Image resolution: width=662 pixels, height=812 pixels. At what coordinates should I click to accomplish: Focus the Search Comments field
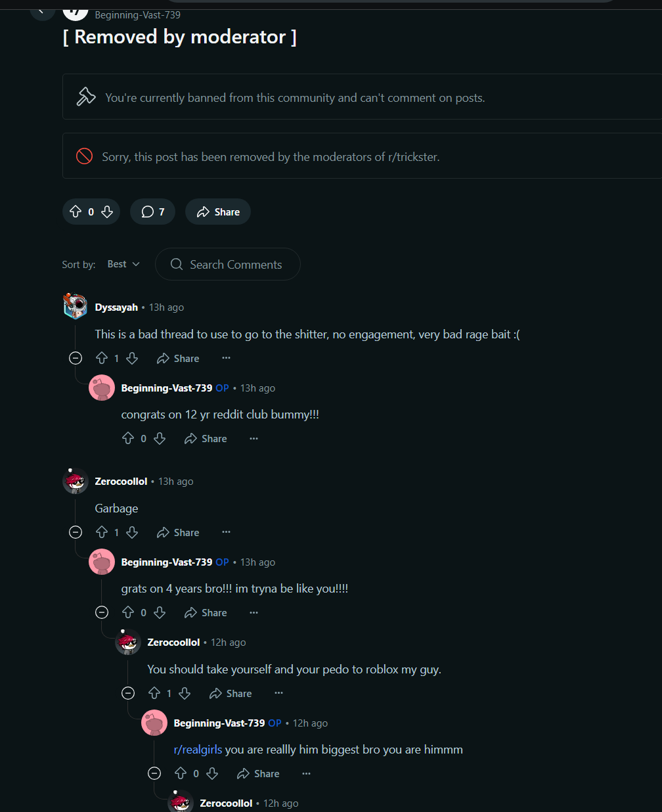click(x=235, y=264)
